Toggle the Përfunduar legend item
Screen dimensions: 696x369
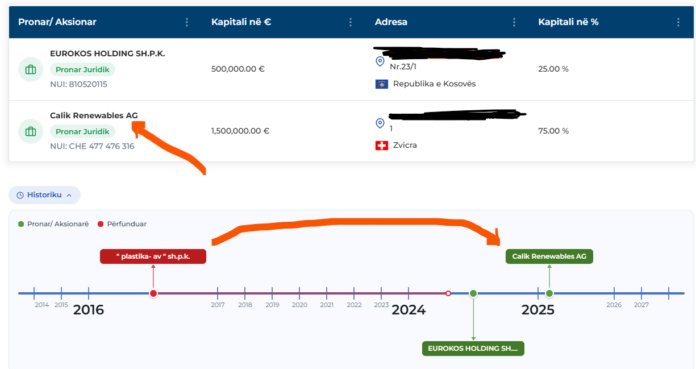(x=122, y=224)
